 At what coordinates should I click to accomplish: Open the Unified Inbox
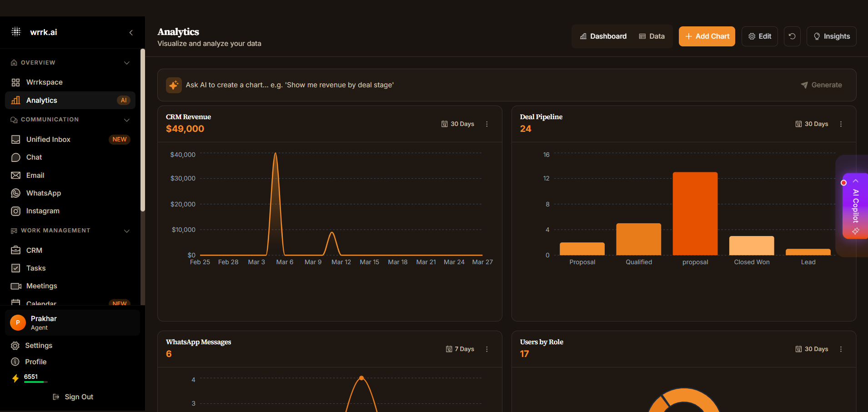(x=48, y=140)
